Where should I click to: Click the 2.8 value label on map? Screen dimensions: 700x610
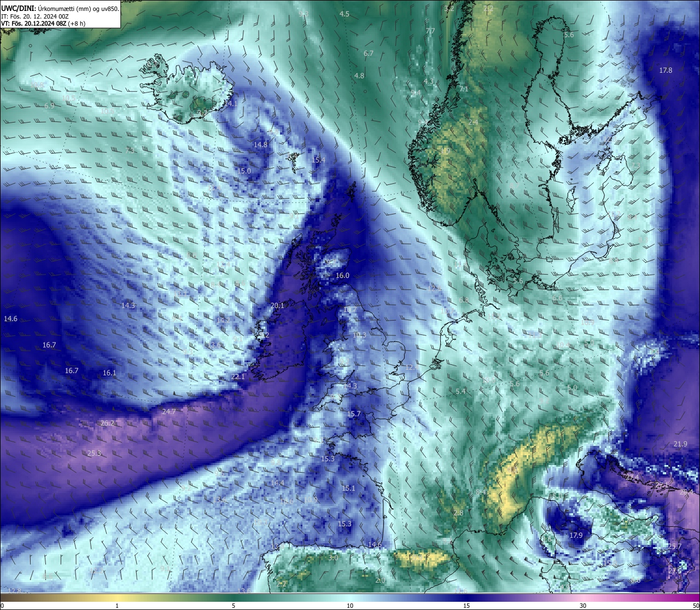point(458,513)
